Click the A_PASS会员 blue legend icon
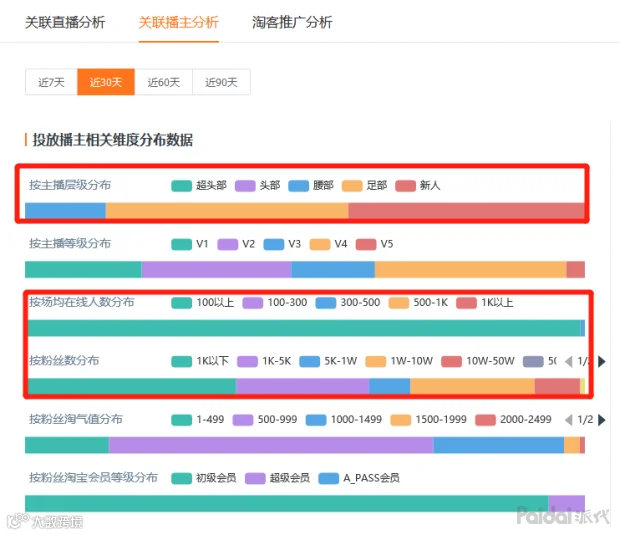Screen dimensions: 620x535 click(329, 478)
